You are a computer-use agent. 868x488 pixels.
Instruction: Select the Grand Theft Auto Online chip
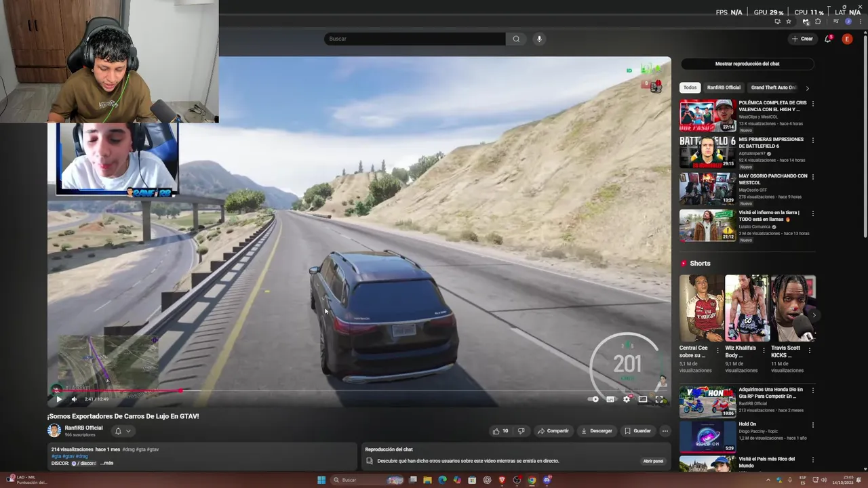pyautogui.click(x=773, y=87)
